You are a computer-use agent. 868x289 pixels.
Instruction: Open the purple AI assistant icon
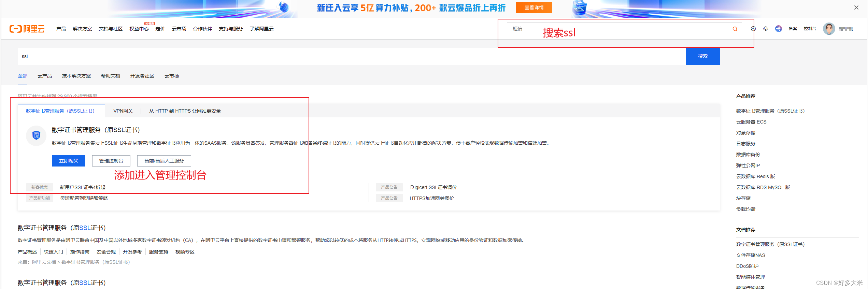(x=778, y=29)
